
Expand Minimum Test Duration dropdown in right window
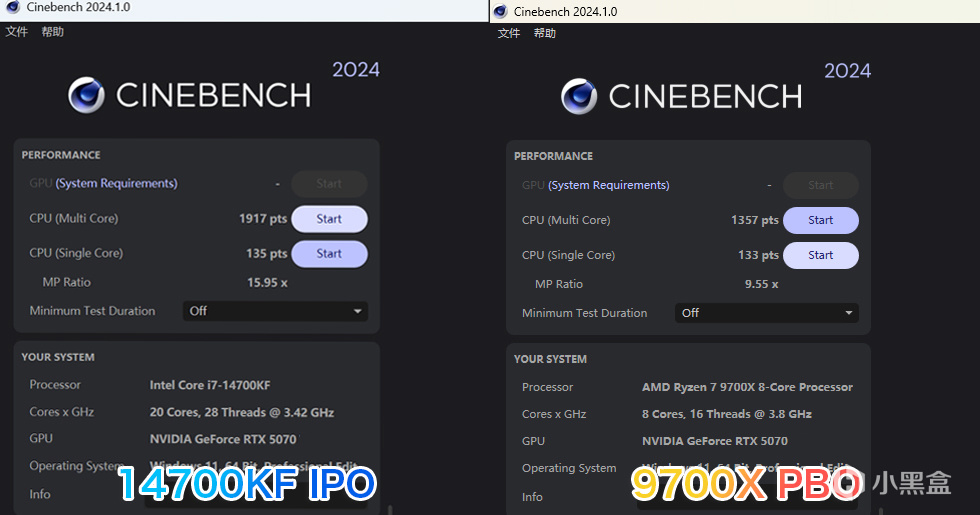767,313
